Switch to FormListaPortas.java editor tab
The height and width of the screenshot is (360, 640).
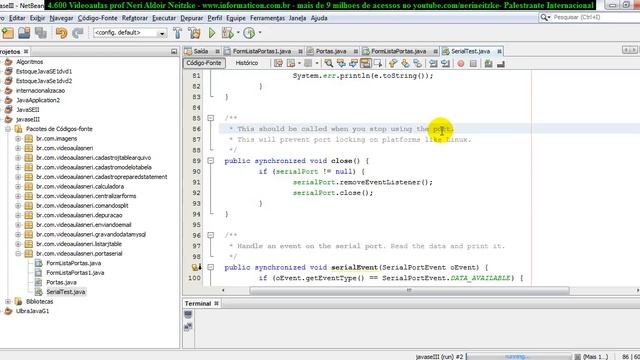(398, 51)
